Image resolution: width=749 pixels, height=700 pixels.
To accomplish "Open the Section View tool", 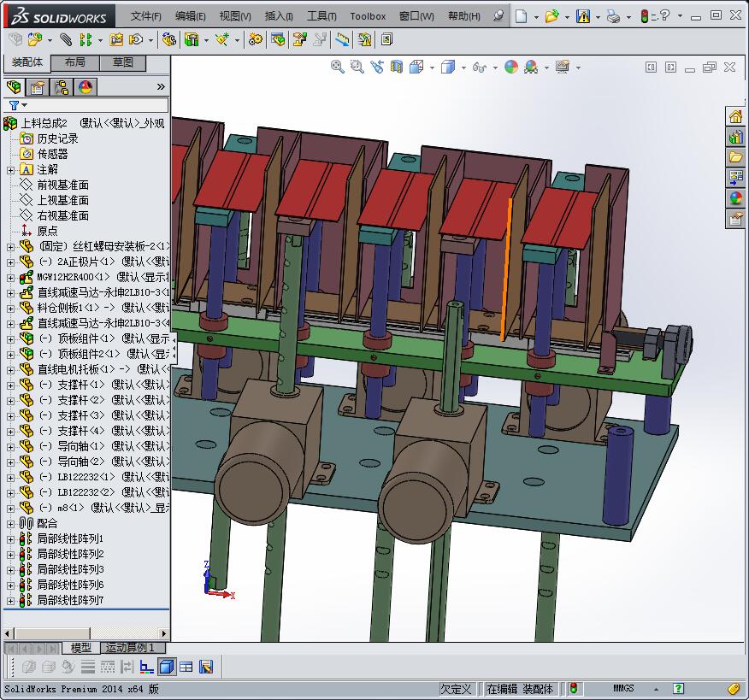I will pos(397,67).
